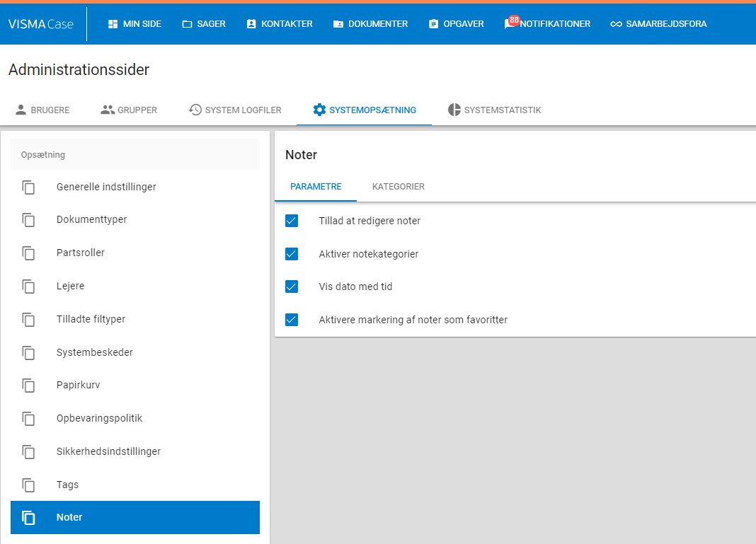Switch to the Kategorier tab
This screenshot has height=544, width=756.
click(399, 187)
